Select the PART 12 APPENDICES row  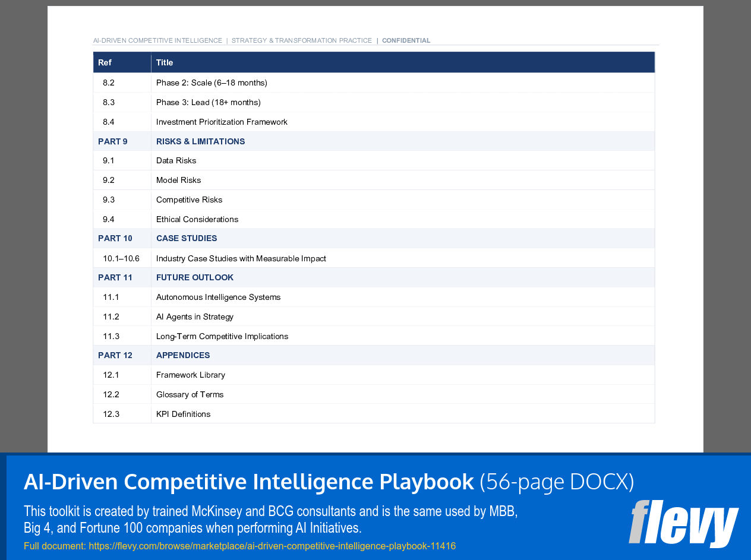pos(183,355)
